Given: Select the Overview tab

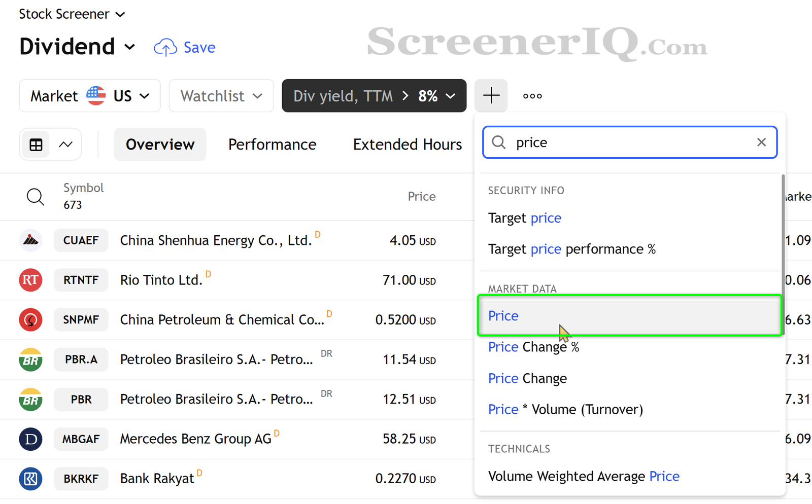Looking at the screenshot, I should coord(160,145).
